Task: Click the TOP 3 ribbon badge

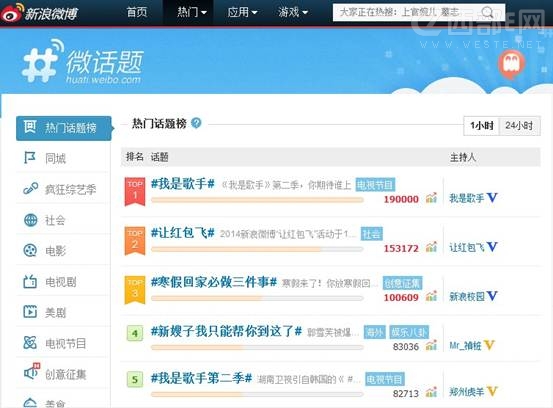Action: point(135,290)
